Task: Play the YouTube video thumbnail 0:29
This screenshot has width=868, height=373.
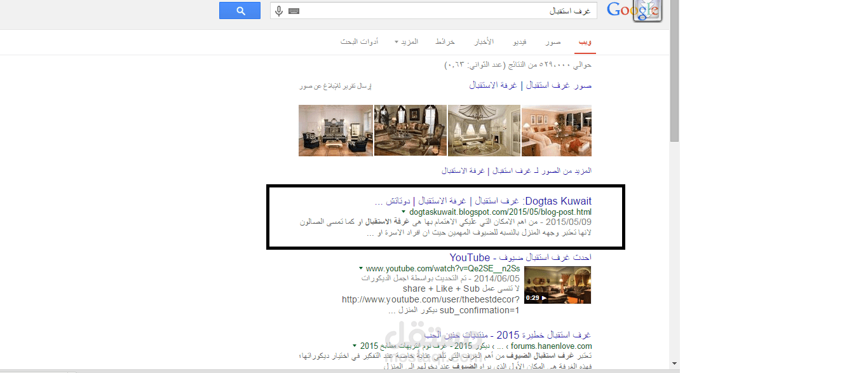Action: [557, 285]
